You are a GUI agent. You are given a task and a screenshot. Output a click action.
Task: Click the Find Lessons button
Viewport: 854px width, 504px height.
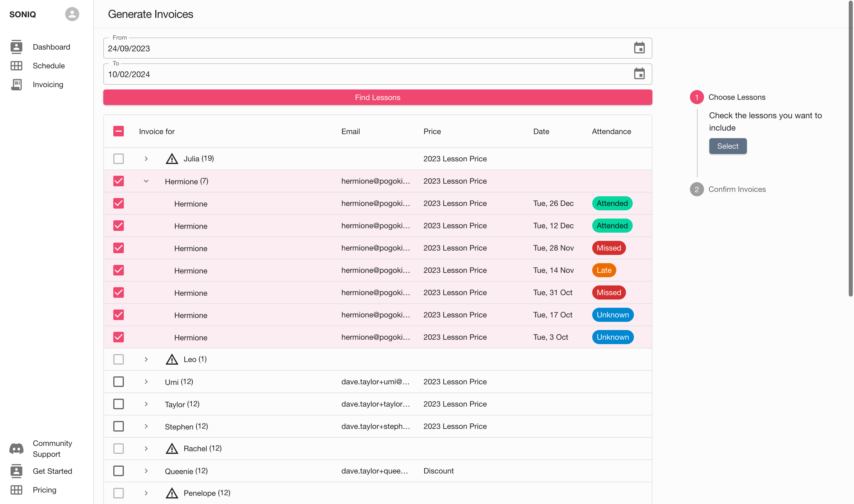(377, 97)
